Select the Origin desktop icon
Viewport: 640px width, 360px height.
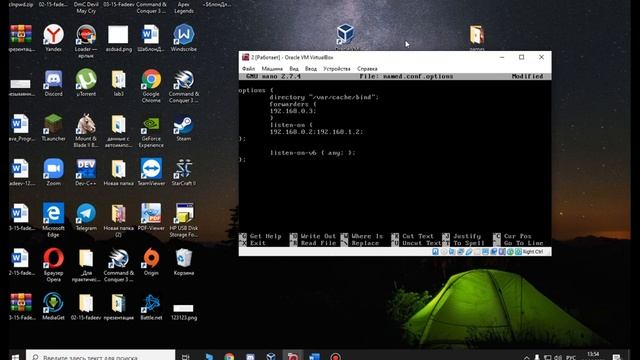pyautogui.click(x=151, y=262)
